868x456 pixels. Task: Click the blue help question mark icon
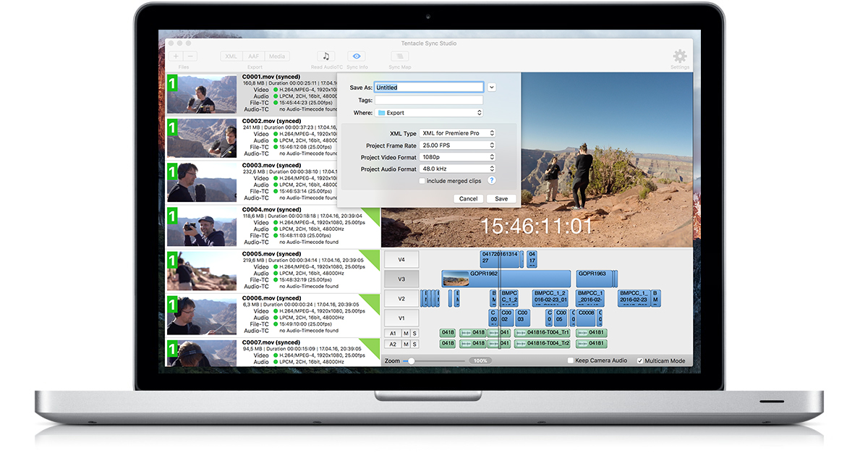coord(492,181)
